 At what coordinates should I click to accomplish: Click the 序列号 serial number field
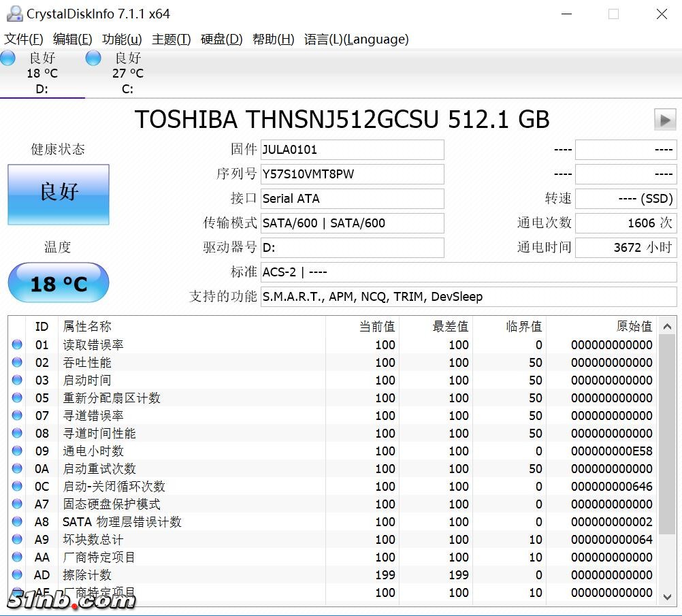point(352,174)
